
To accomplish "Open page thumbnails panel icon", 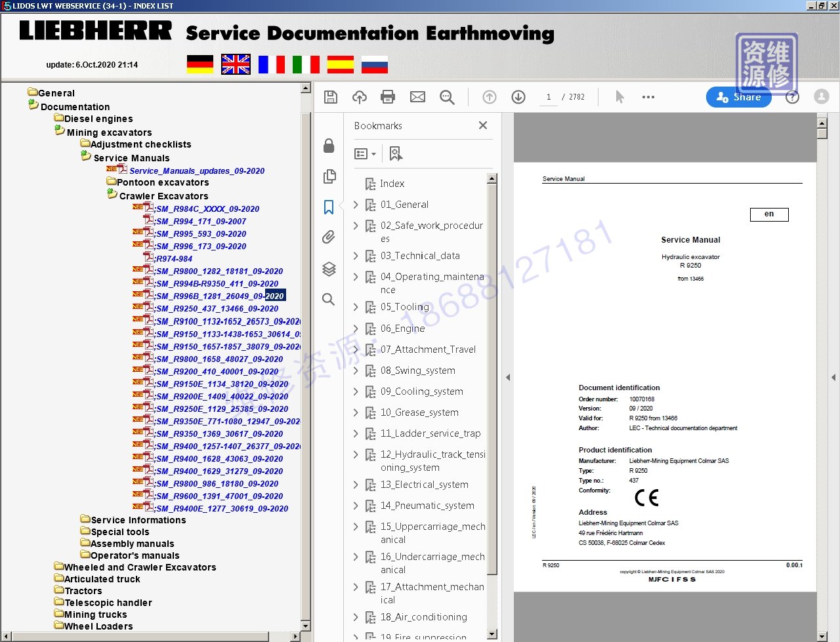I will tap(329, 176).
